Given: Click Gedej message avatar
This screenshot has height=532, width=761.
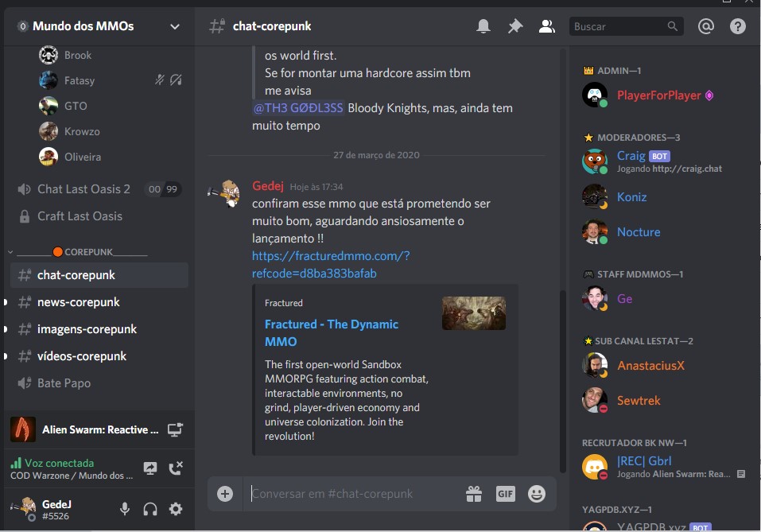Looking at the screenshot, I should [225, 193].
